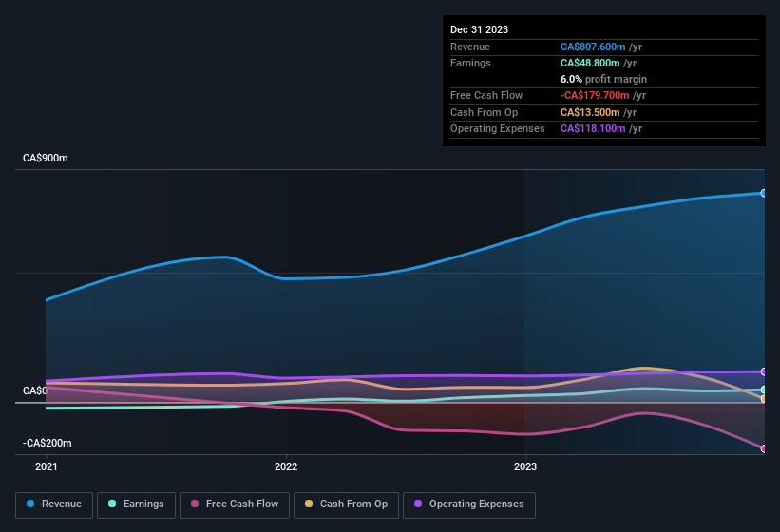The width and height of the screenshot is (780, 532).
Task: Click the blue Revenue endpoint marker
Action: click(763, 193)
